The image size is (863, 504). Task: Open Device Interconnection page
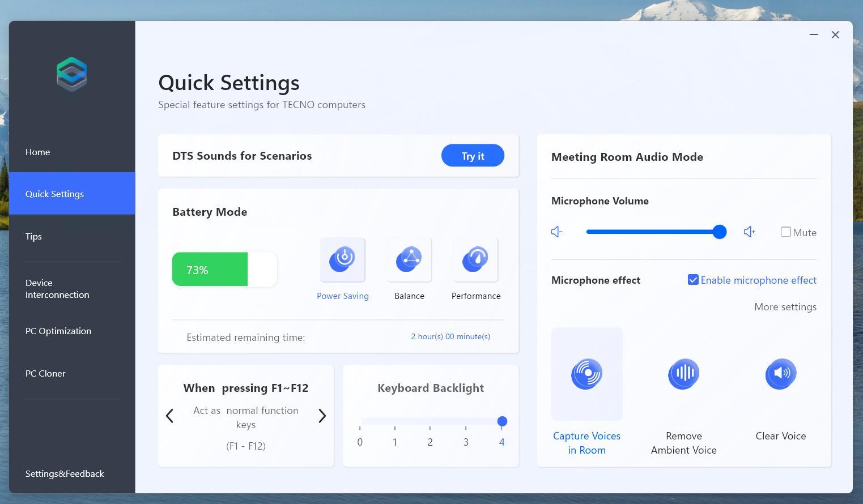tap(57, 289)
